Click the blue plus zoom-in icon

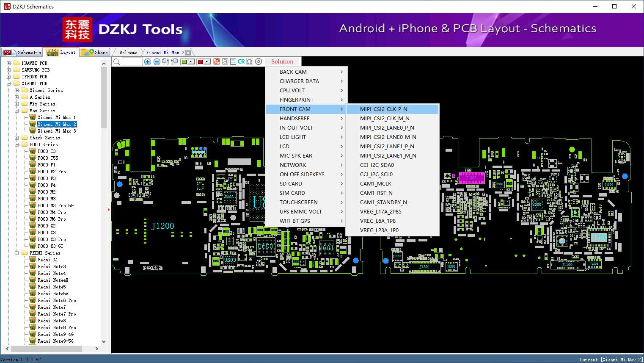(148, 62)
